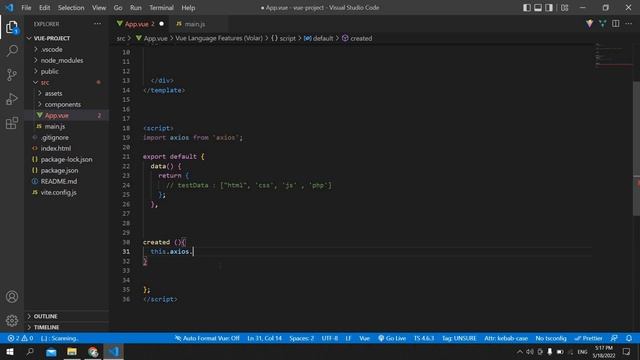The image size is (640, 360).
Task: Open the Help menu
Action: 188,8
